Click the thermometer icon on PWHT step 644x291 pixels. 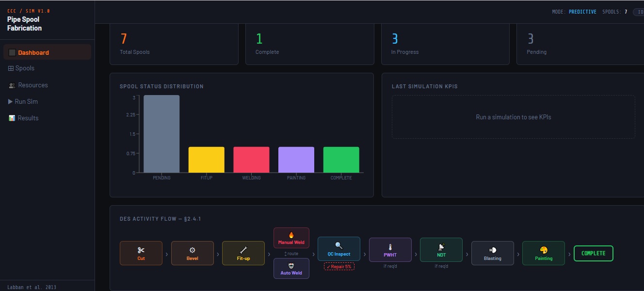click(390, 247)
